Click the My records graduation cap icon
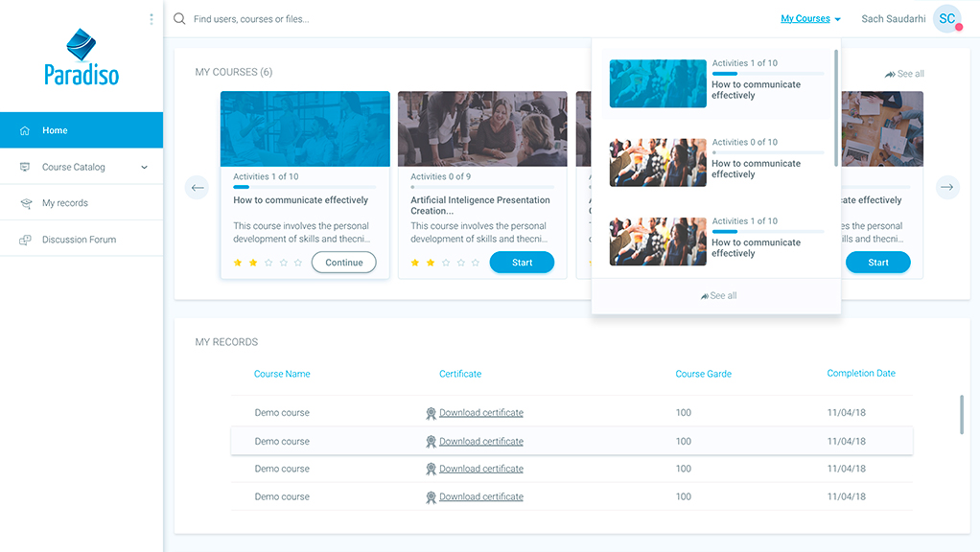This screenshot has height=552, width=980. tap(26, 203)
